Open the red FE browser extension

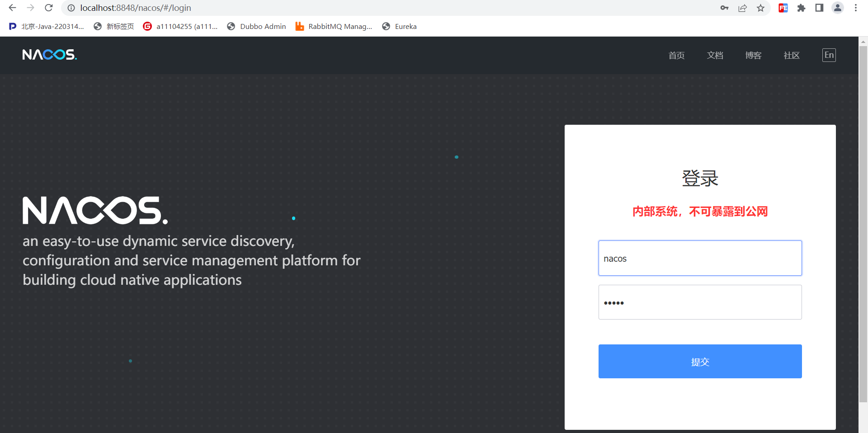(783, 8)
